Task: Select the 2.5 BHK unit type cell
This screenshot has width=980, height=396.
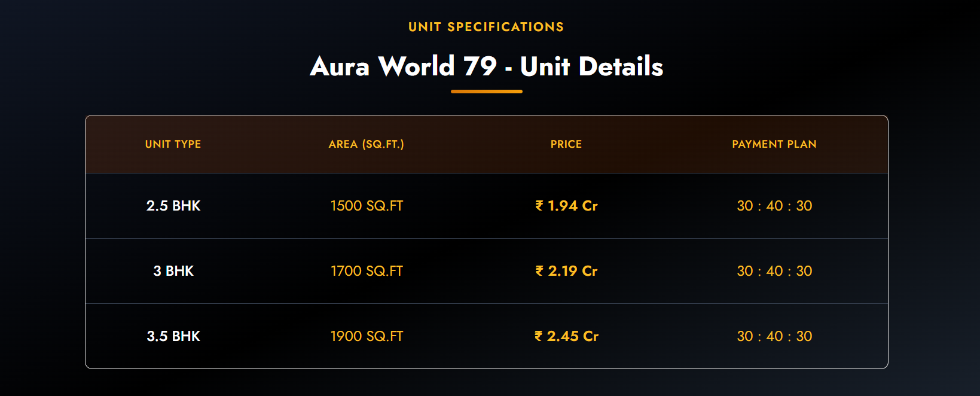Action: point(173,206)
